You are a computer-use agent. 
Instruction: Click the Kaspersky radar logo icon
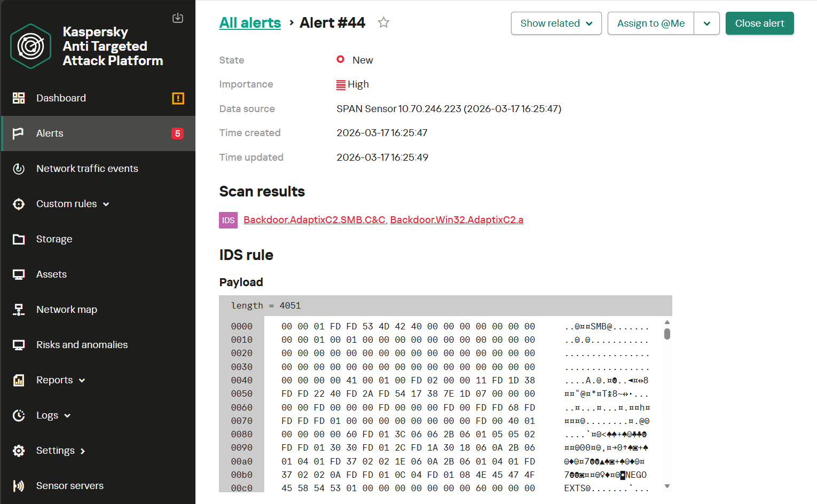coord(31,46)
